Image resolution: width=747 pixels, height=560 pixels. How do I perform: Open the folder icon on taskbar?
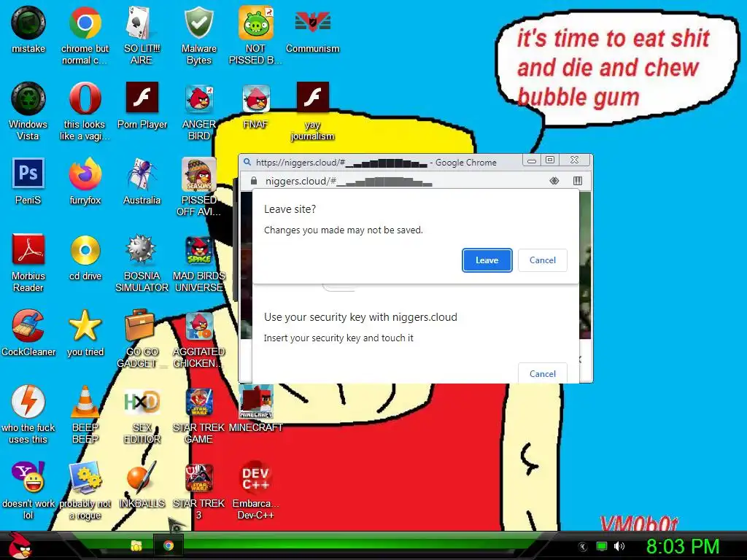click(x=136, y=545)
